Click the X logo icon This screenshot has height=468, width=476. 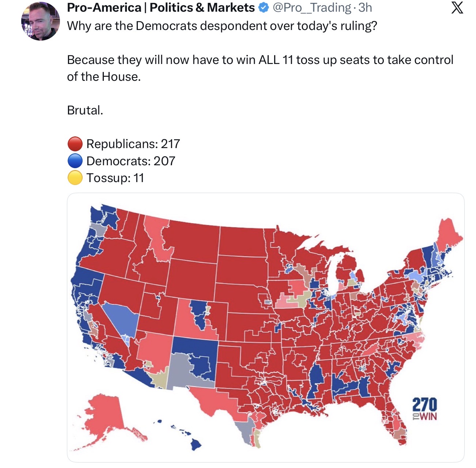coord(457,7)
